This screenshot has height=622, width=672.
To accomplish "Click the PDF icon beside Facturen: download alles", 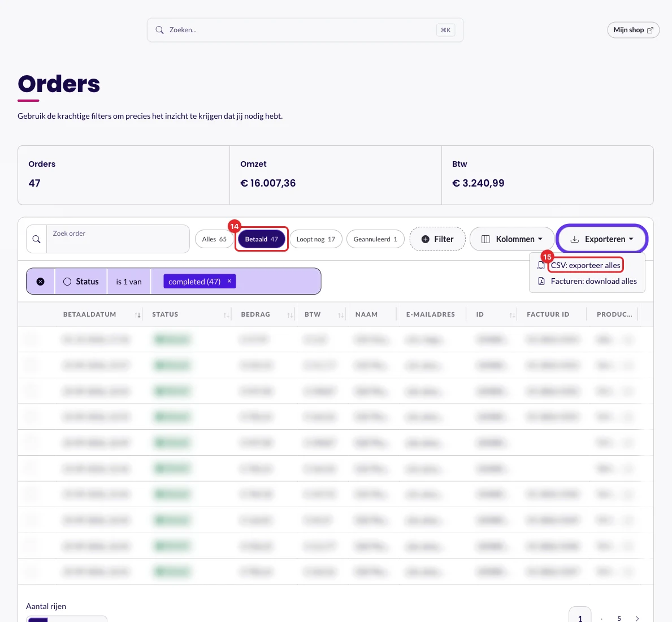I will 541,281.
